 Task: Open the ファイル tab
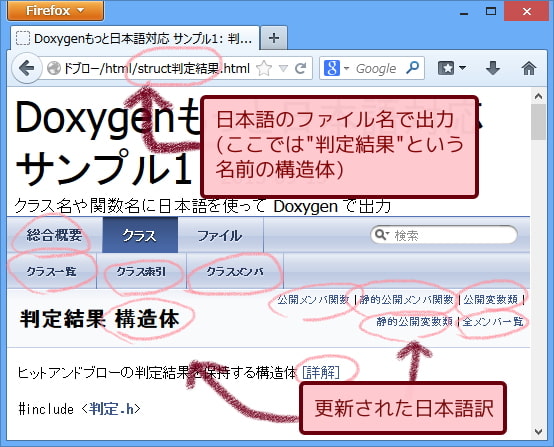tap(220, 235)
